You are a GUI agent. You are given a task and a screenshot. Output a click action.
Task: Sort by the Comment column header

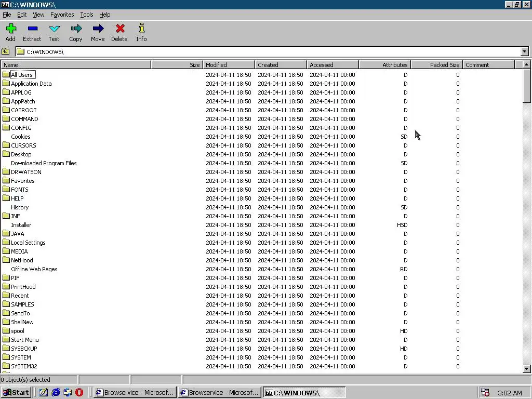click(x=488, y=65)
